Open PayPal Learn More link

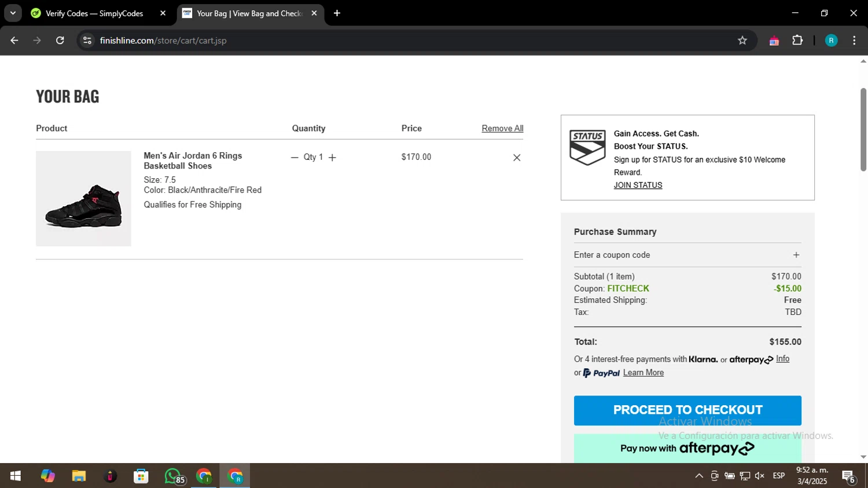coord(643,373)
